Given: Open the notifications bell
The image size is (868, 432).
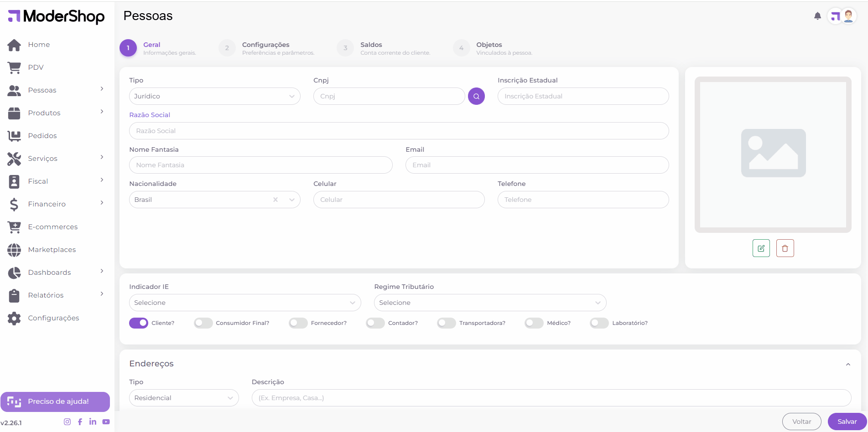Looking at the screenshot, I should tap(817, 16).
